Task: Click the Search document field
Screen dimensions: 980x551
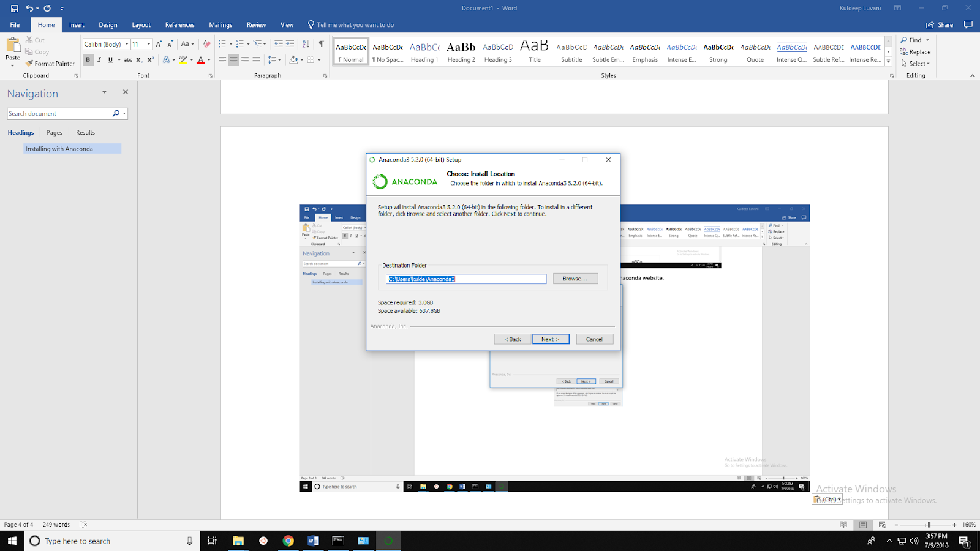Action: pyautogui.click(x=59, y=113)
